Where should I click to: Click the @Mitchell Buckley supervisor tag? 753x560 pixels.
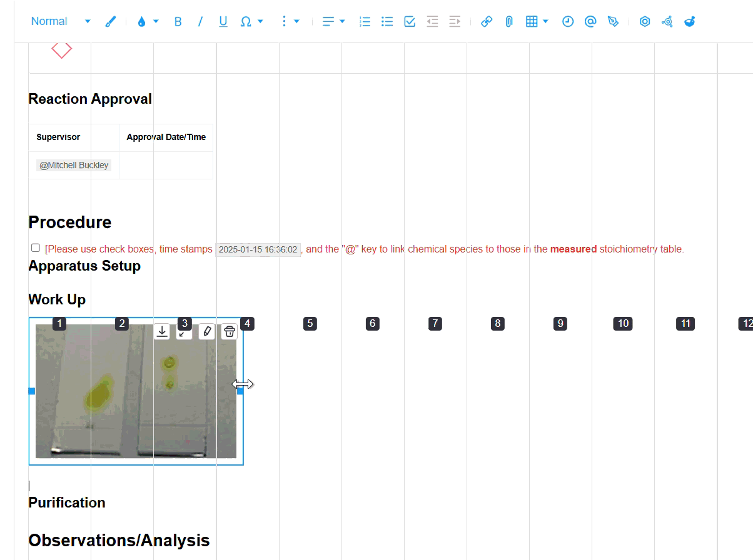point(74,166)
